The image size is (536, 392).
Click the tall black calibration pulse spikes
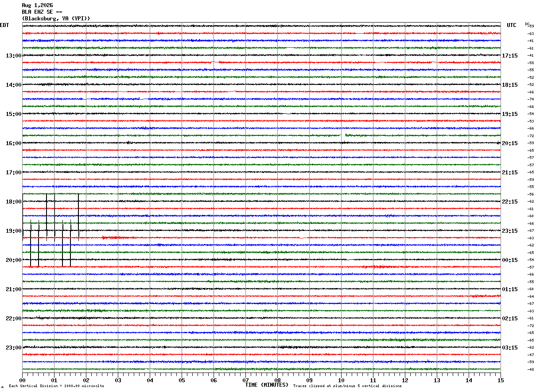click(x=50, y=230)
